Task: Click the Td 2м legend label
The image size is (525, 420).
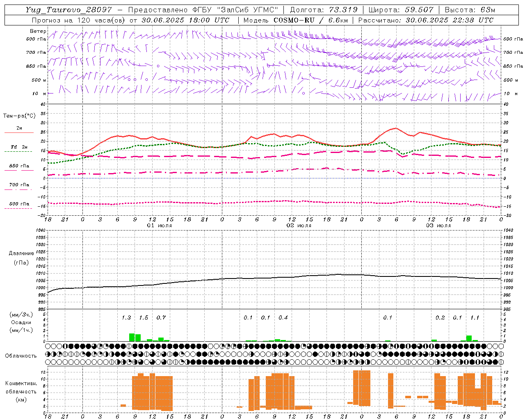Action: coord(19,147)
